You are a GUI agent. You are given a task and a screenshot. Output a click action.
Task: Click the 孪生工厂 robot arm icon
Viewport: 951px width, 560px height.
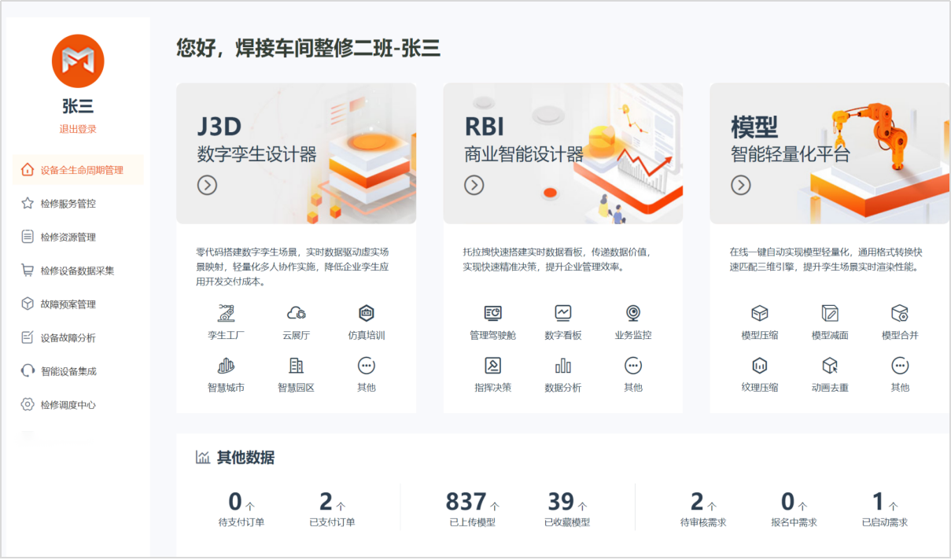click(x=226, y=314)
